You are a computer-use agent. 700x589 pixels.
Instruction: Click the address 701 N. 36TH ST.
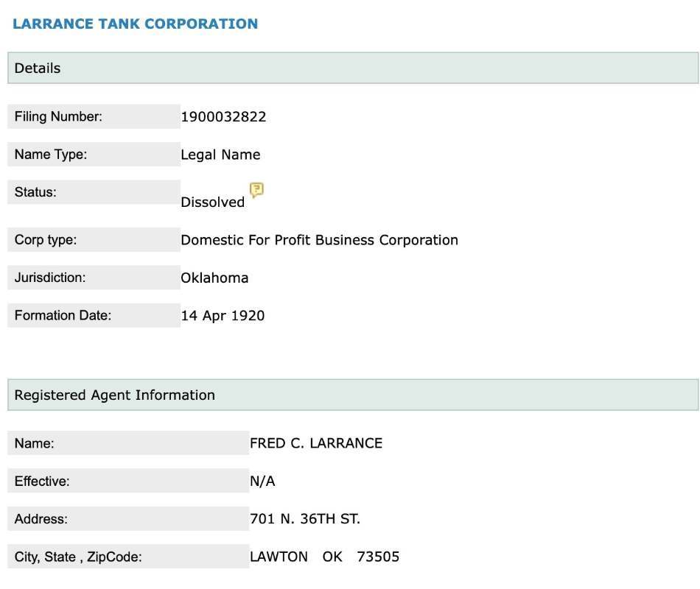pos(305,519)
